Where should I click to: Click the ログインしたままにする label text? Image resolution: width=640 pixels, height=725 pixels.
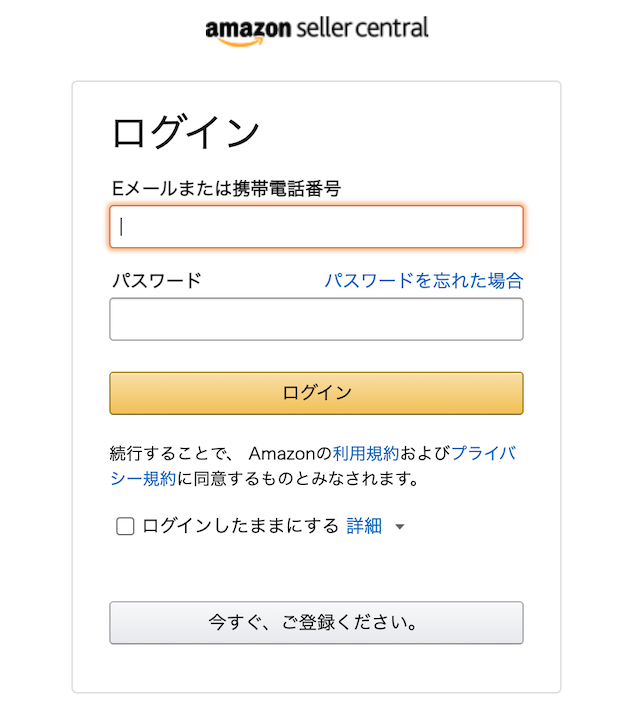coord(240,526)
